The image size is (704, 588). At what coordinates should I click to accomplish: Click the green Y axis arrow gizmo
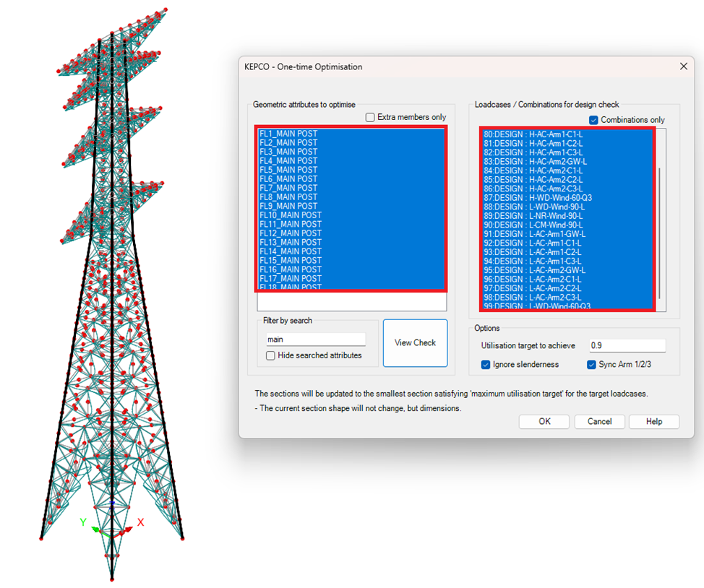click(x=95, y=528)
